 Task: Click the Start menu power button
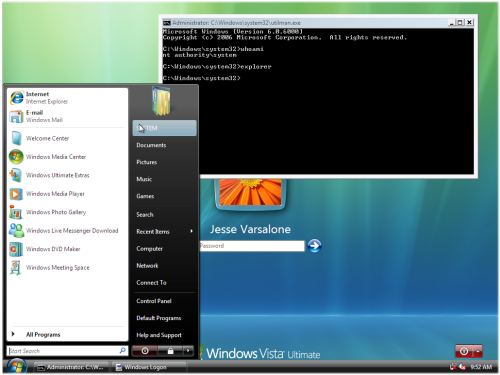(x=145, y=351)
